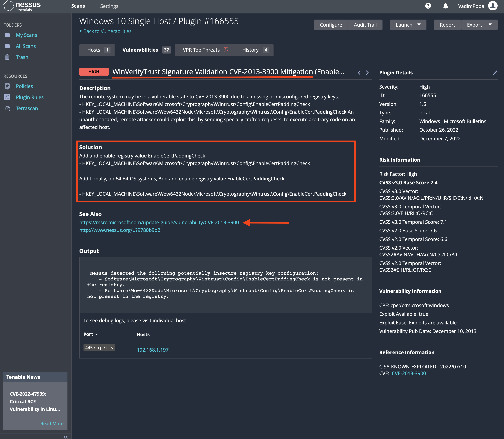Image resolution: width=504 pixels, height=439 pixels.
Task: Open the Terrascan resource
Action: click(x=27, y=108)
